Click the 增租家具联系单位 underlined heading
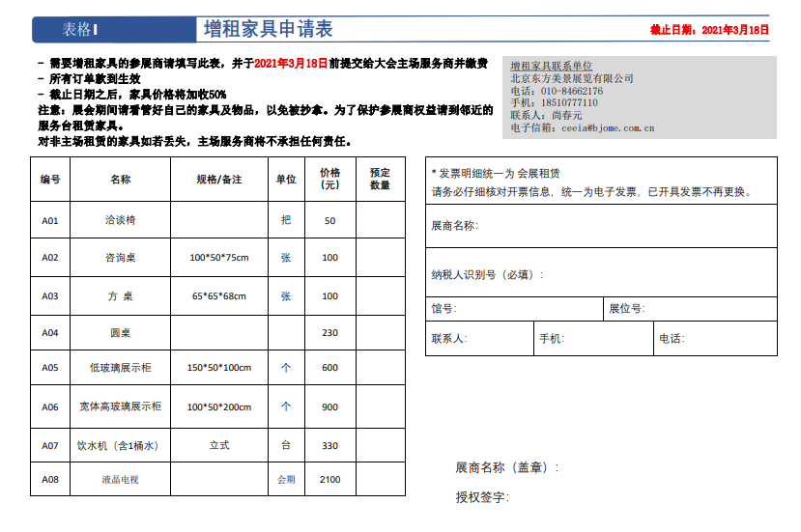Image resolution: width=801 pixels, height=532 pixels. coord(551,65)
